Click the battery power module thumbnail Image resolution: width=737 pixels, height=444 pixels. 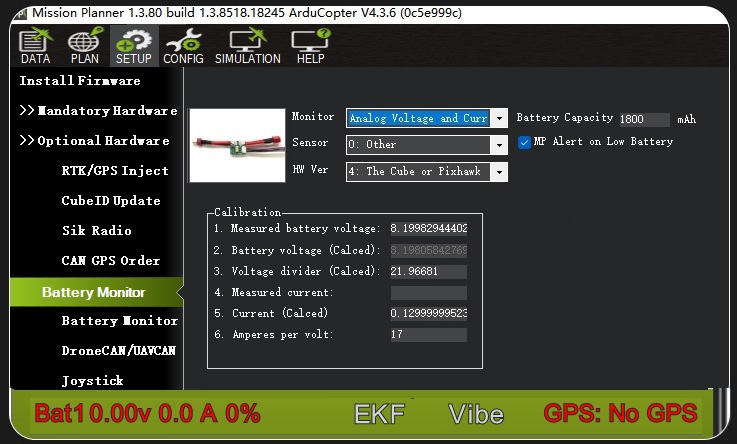tap(237, 145)
